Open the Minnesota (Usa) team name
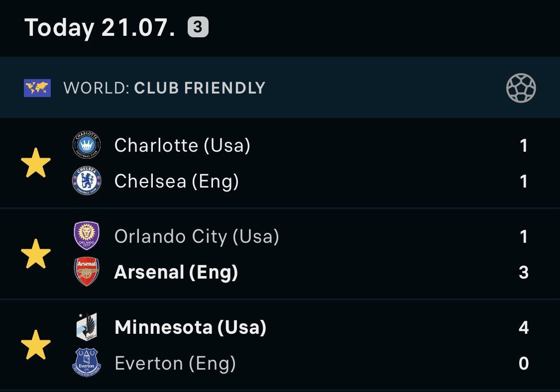Viewport: 560px width, 392px height. click(190, 327)
